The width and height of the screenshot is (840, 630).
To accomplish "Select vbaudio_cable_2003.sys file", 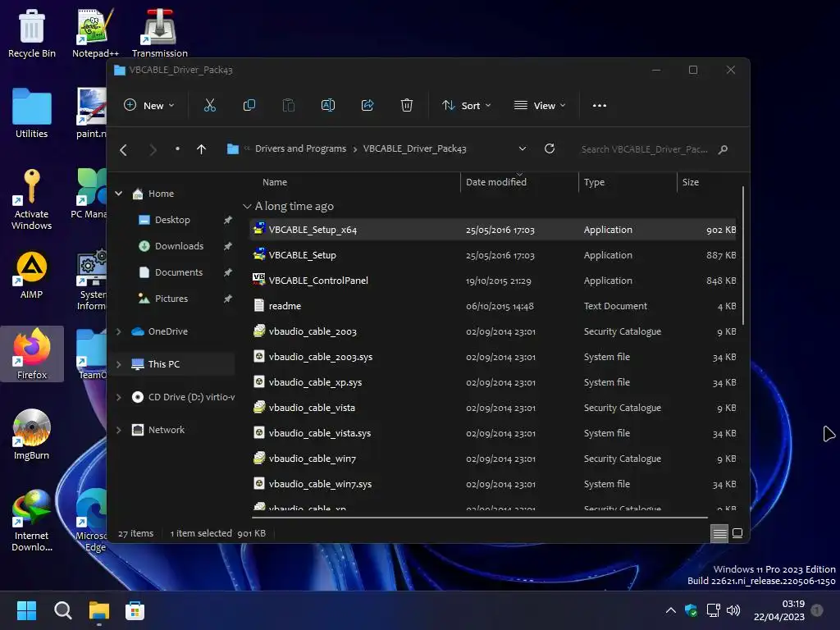I will click(493, 358).
